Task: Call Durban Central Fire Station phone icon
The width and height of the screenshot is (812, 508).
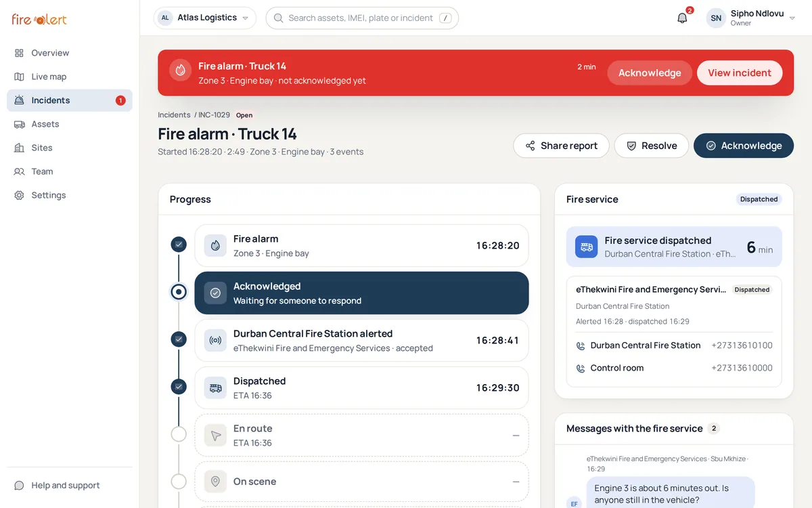Action: pyautogui.click(x=580, y=345)
